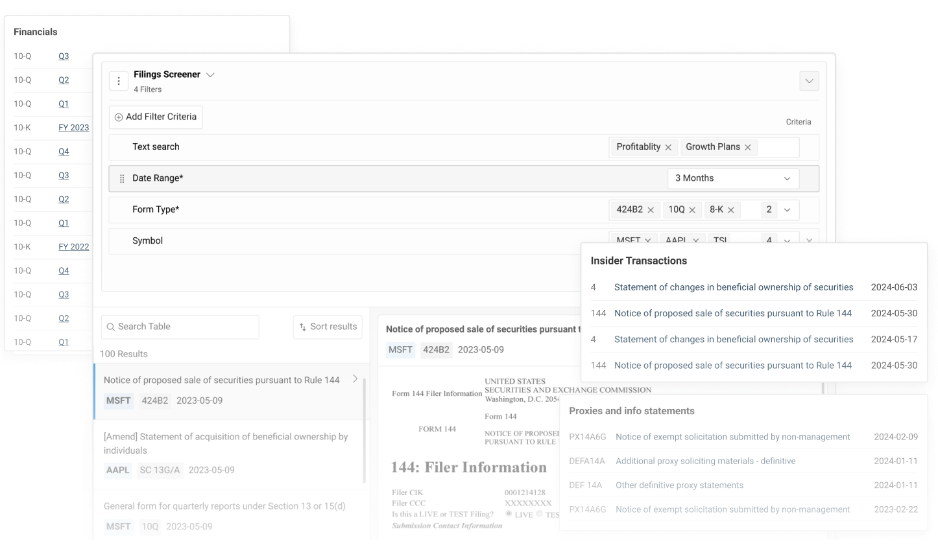Collapse the screener panel via top-right chevron
The image size is (938, 560).
808,80
